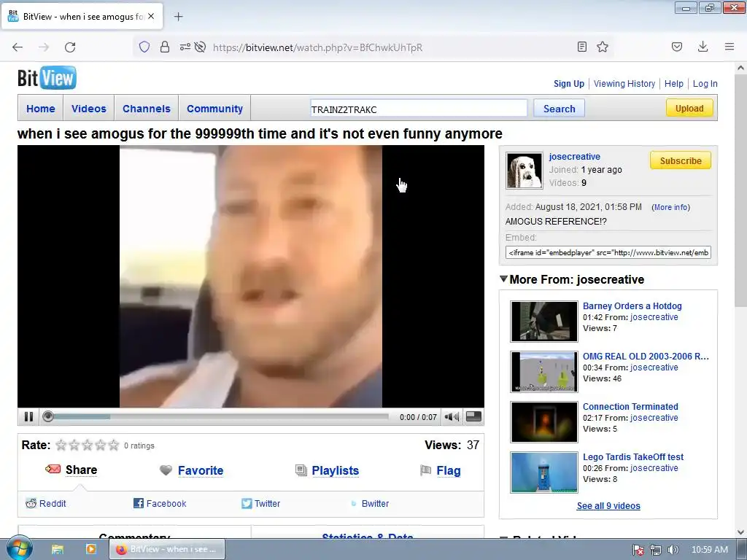Open the Favorite option
747x560 pixels.
coord(201,470)
